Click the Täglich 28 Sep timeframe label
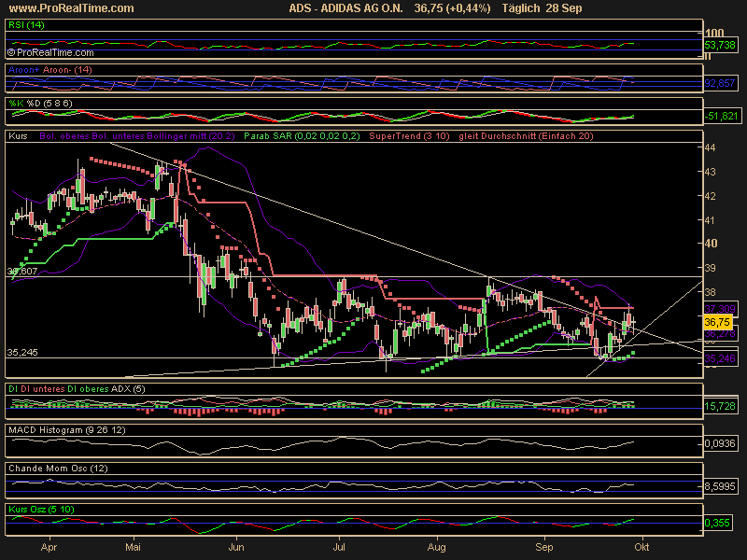The image size is (747, 560). point(543,8)
